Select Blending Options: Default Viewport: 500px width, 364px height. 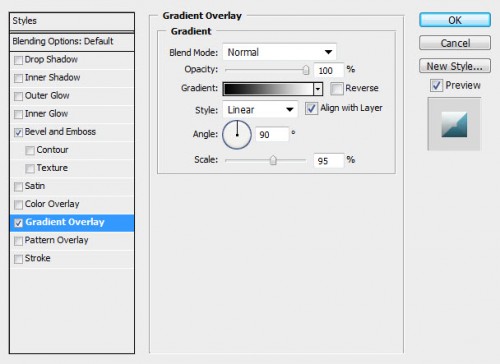click(72, 42)
